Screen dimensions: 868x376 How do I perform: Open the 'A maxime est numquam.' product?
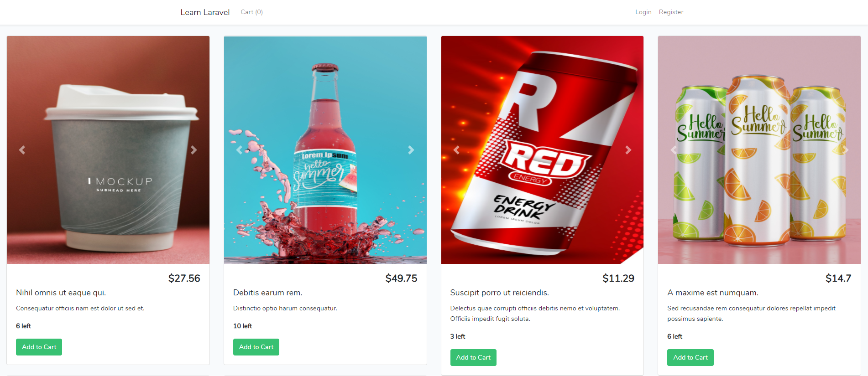[713, 293]
